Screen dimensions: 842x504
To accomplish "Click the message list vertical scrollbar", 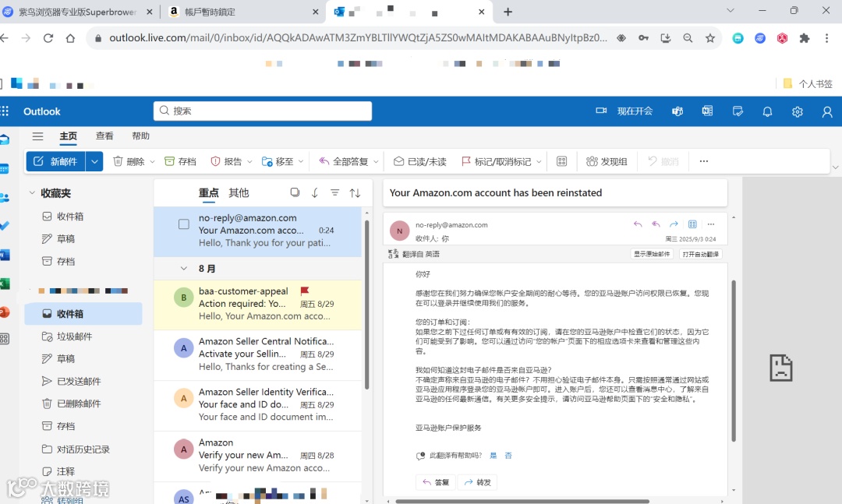I will [x=366, y=305].
